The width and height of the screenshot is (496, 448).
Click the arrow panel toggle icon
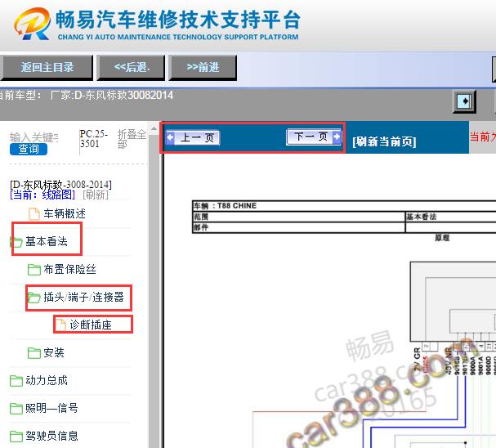[x=464, y=101]
